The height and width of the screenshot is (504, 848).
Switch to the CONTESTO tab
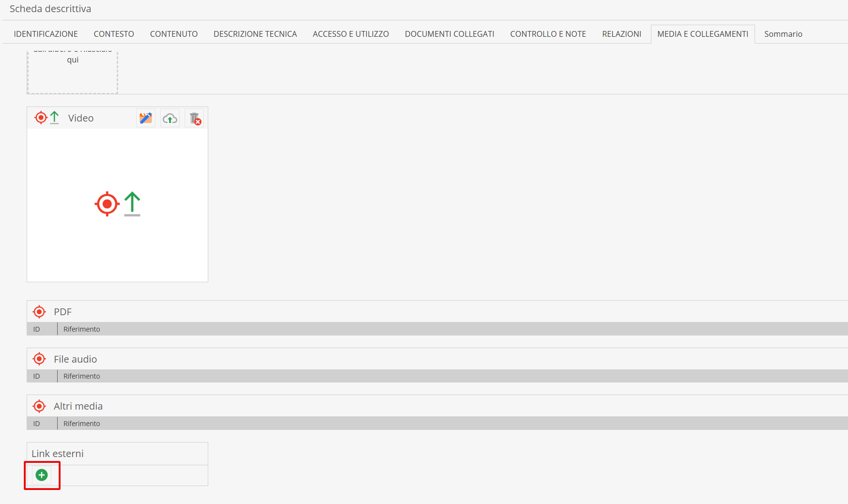click(x=114, y=34)
